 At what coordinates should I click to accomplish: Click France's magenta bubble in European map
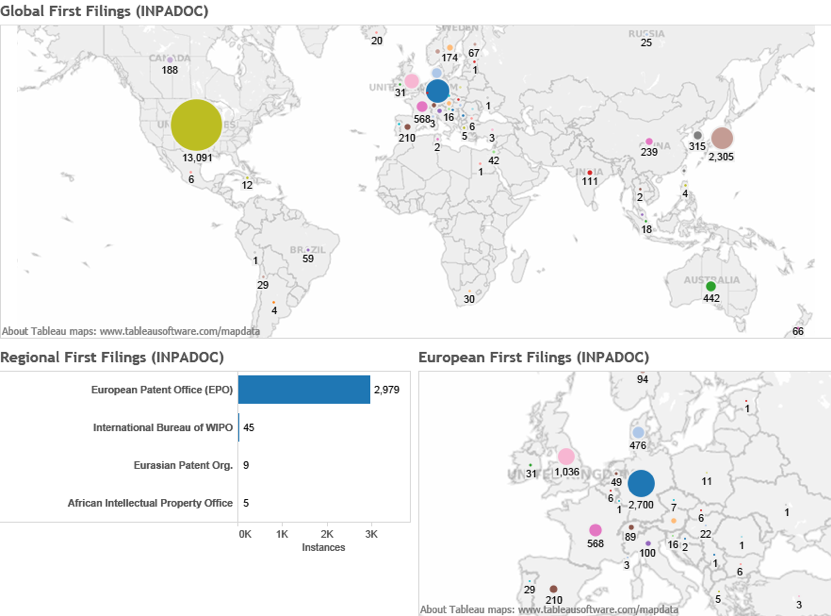click(596, 530)
